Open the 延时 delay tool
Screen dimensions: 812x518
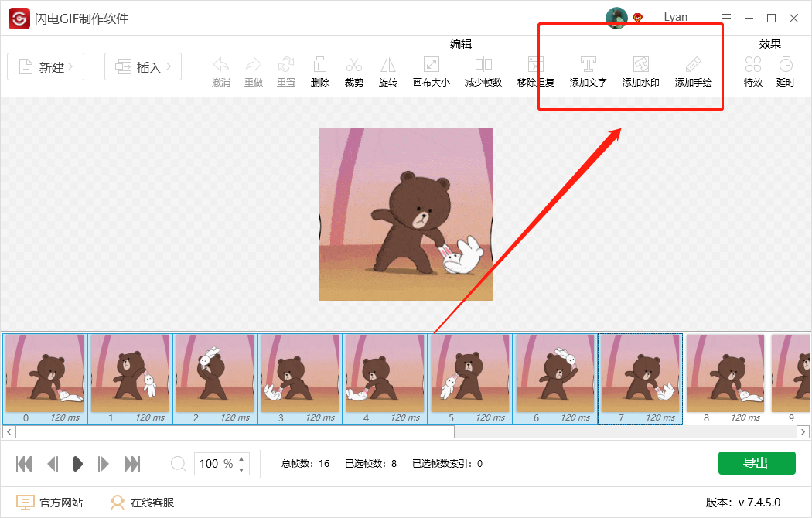(786, 65)
